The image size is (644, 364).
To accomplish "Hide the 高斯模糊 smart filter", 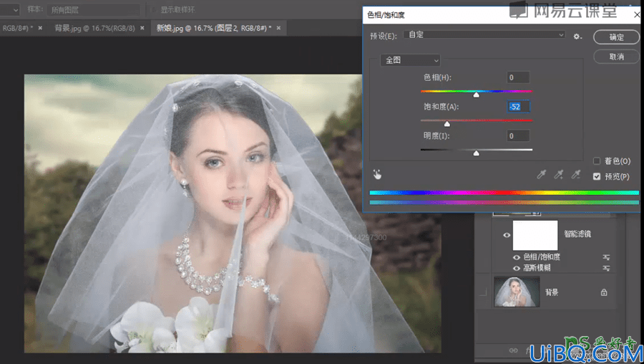I will pyautogui.click(x=516, y=268).
